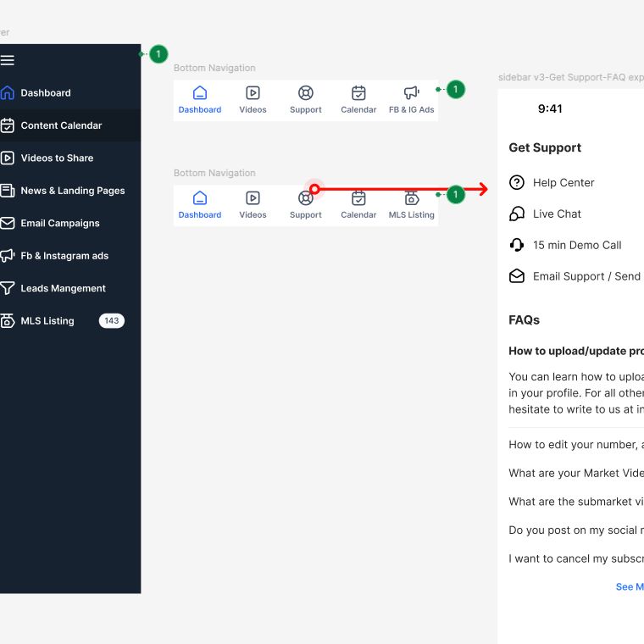This screenshot has height=644, width=644.
Task: Collapse the 'How to upload/update' FAQ
Action: (575, 351)
